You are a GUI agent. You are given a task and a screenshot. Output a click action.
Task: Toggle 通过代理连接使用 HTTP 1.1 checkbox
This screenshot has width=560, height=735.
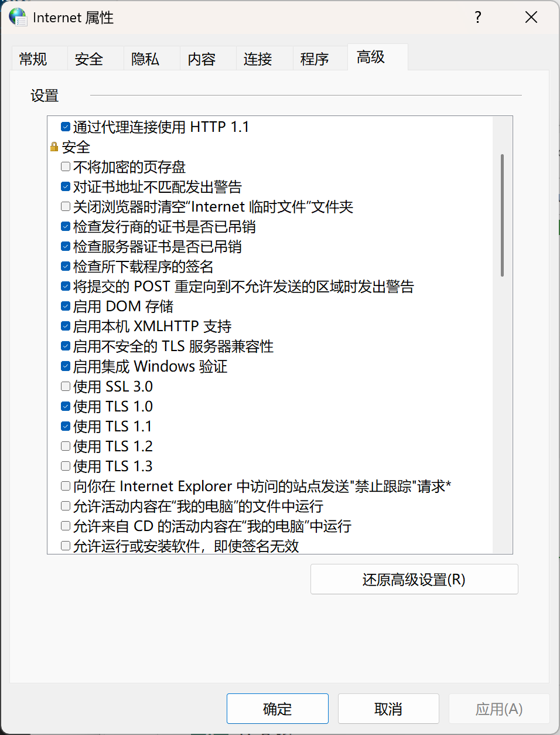[x=66, y=127]
